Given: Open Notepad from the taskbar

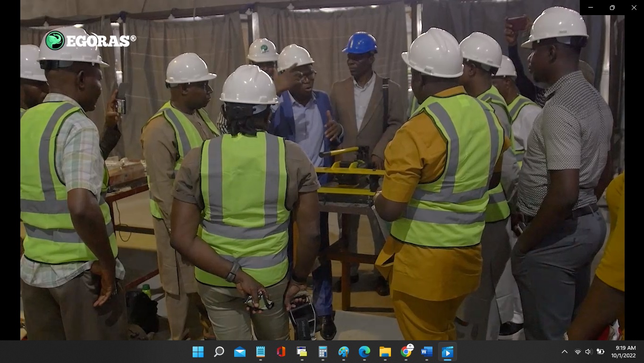Looking at the screenshot, I should (261, 352).
